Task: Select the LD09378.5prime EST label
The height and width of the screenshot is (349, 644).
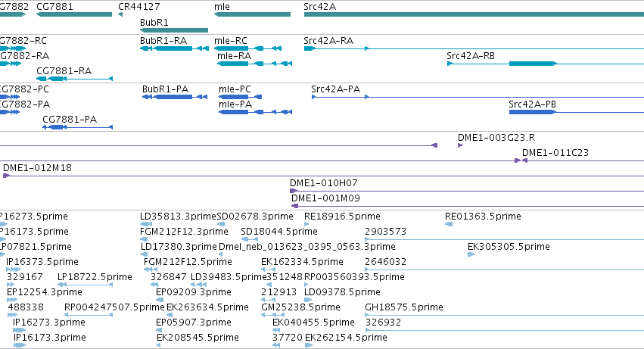Action: pos(342,293)
